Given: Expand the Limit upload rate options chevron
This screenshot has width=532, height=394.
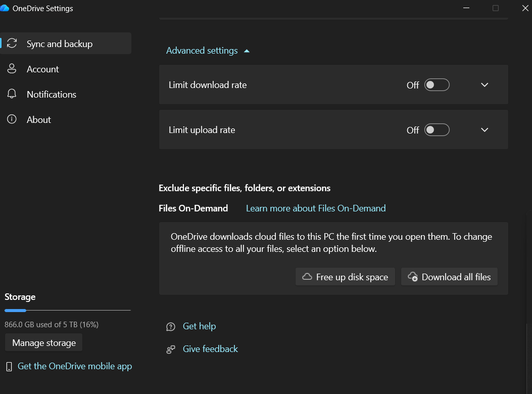Looking at the screenshot, I should click(485, 130).
